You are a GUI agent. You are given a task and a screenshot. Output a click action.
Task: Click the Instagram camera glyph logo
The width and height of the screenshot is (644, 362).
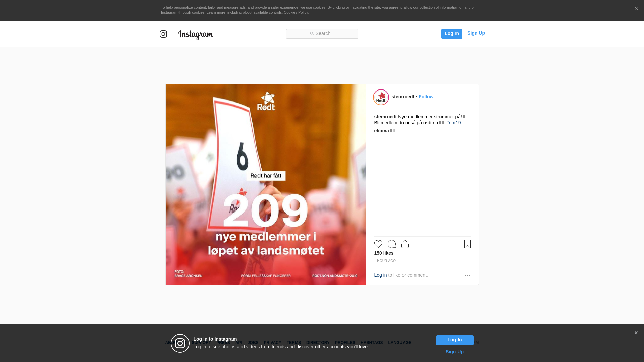[x=163, y=34]
